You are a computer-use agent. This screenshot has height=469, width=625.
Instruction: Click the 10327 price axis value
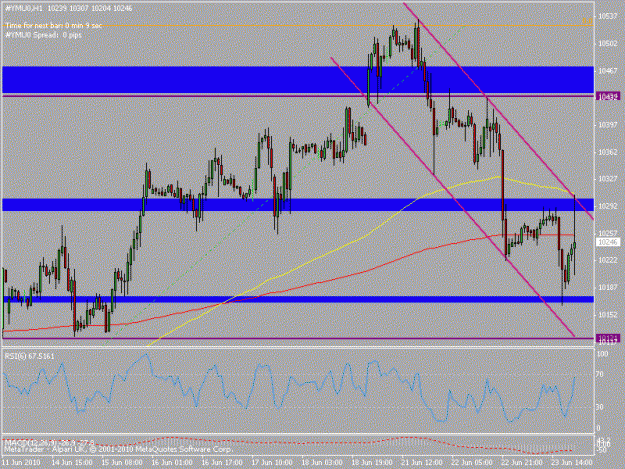coord(608,179)
